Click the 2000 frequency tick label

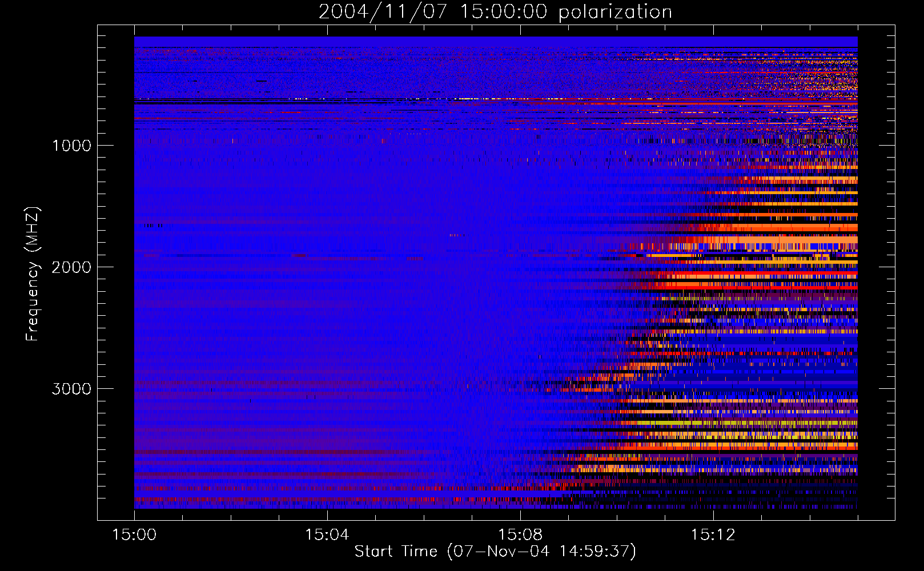click(71, 267)
